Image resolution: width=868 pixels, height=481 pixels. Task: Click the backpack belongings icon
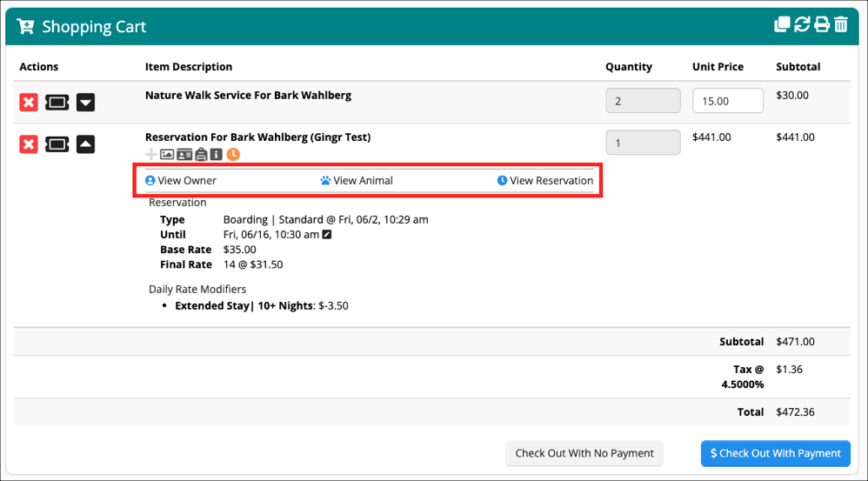pyautogui.click(x=201, y=155)
